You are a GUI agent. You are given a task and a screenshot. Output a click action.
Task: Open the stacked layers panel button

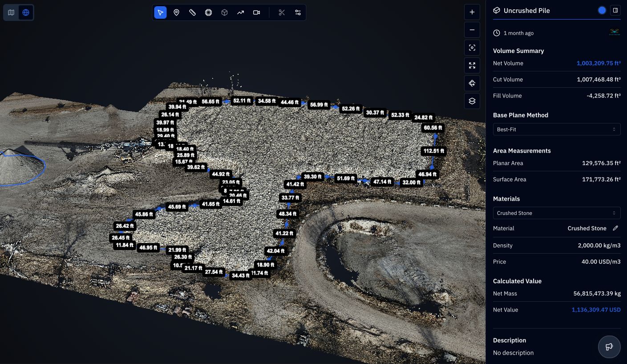(472, 101)
